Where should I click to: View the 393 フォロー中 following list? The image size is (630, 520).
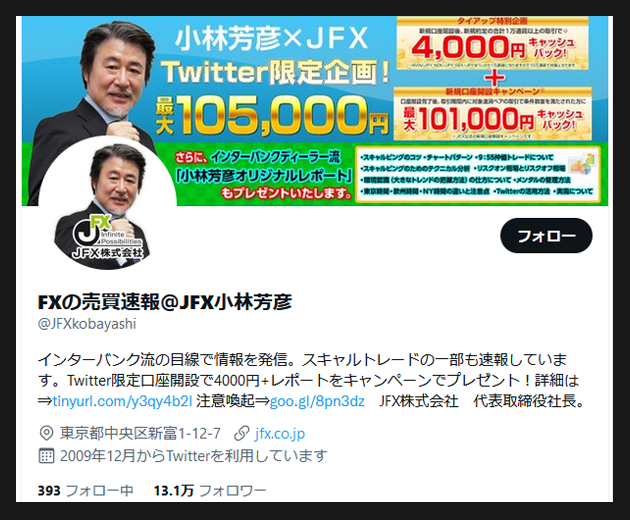(x=85, y=491)
